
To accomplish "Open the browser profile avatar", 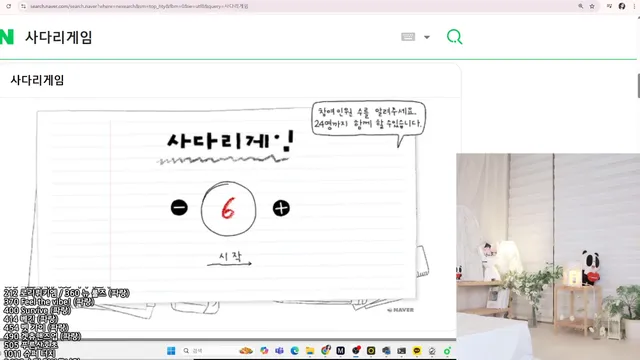I will click(622, 6).
